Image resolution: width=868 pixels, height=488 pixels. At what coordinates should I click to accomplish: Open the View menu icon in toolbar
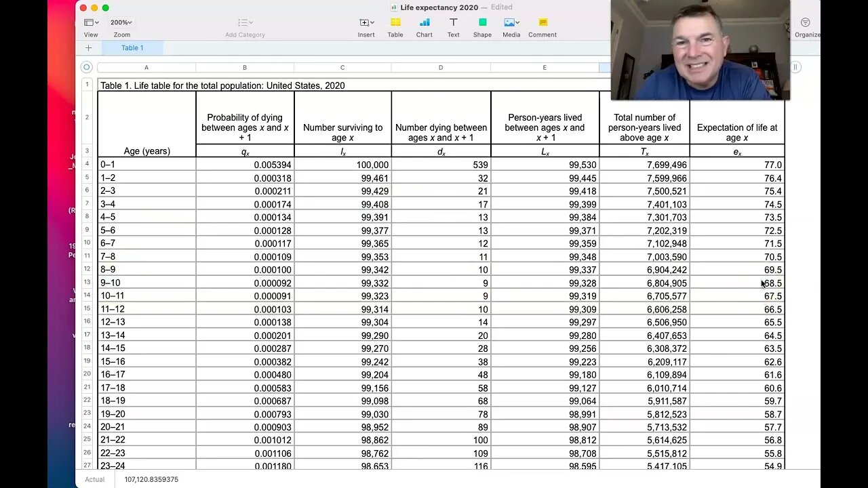pos(92,22)
